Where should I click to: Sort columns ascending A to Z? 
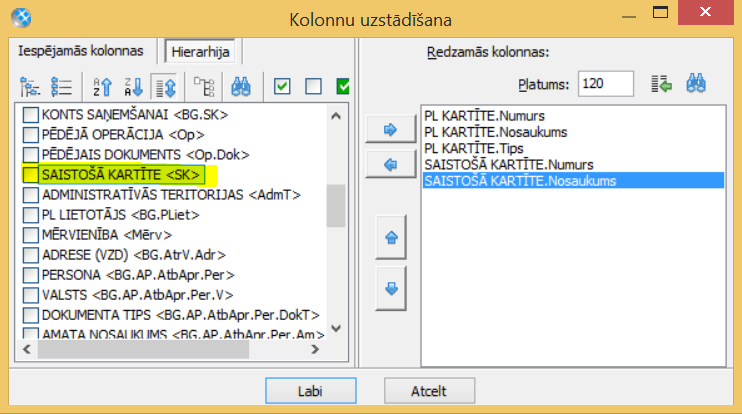102,87
